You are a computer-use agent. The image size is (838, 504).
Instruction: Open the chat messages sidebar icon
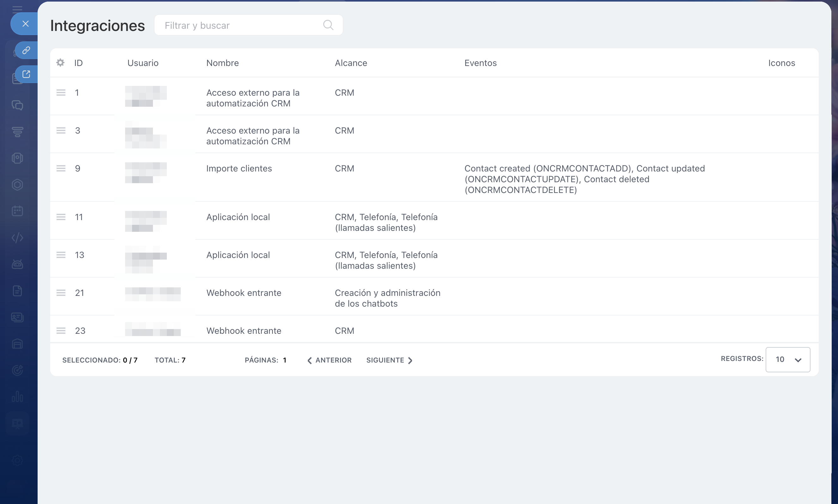pos(17,105)
